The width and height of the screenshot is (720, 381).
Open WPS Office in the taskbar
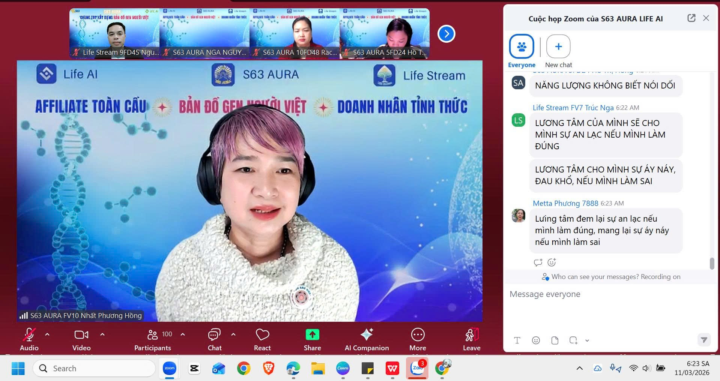(x=392, y=368)
